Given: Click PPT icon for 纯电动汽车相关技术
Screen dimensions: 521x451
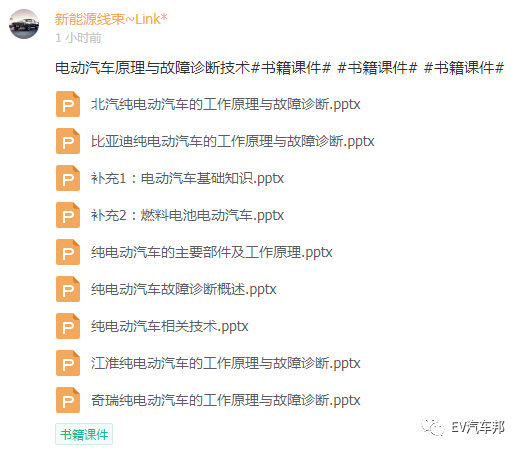Looking at the screenshot, I should coord(68,326).
